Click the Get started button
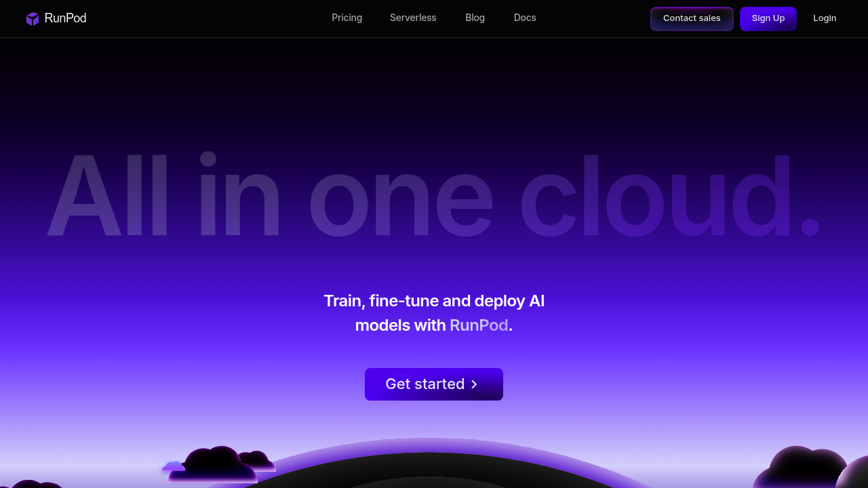 pos(434,384)
